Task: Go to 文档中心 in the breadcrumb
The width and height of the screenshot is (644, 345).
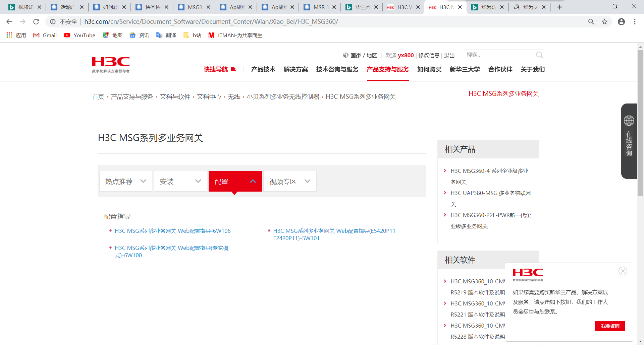Action: tap(209, 97)
